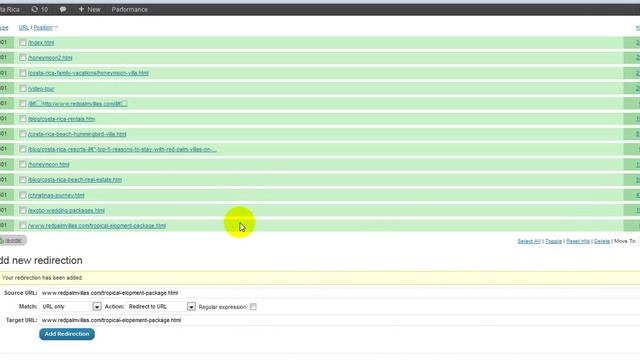640x360 pixels.
Task: Check the christmas-journey.html row checkbox
Action: [22, 195]
